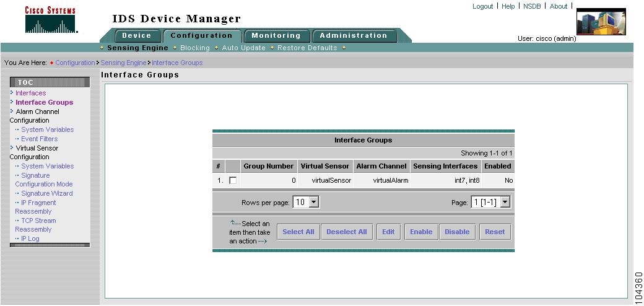Click the Enabled column header
Viewport: 644px width, 306px height.
pos(498,167)
